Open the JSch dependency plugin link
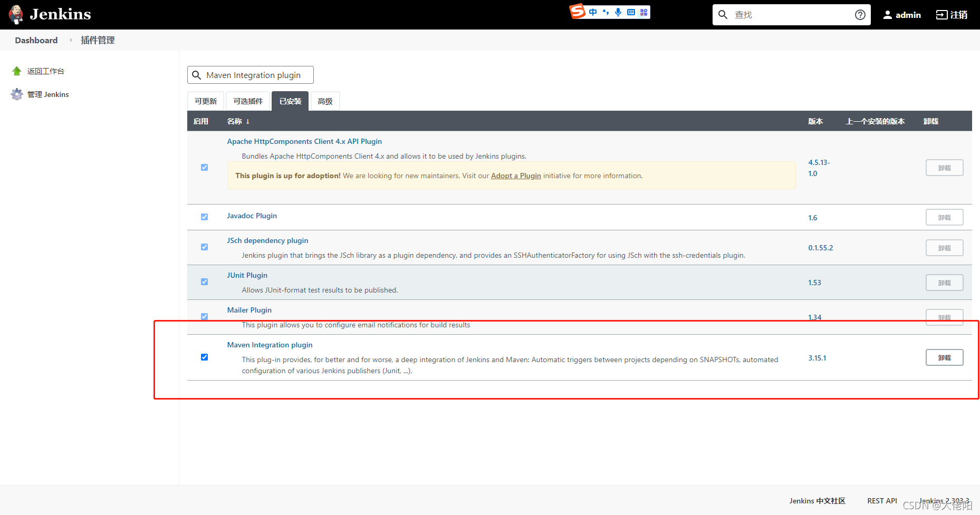Image resolution: width=980 pixels, height=515 pixels. 267,240
